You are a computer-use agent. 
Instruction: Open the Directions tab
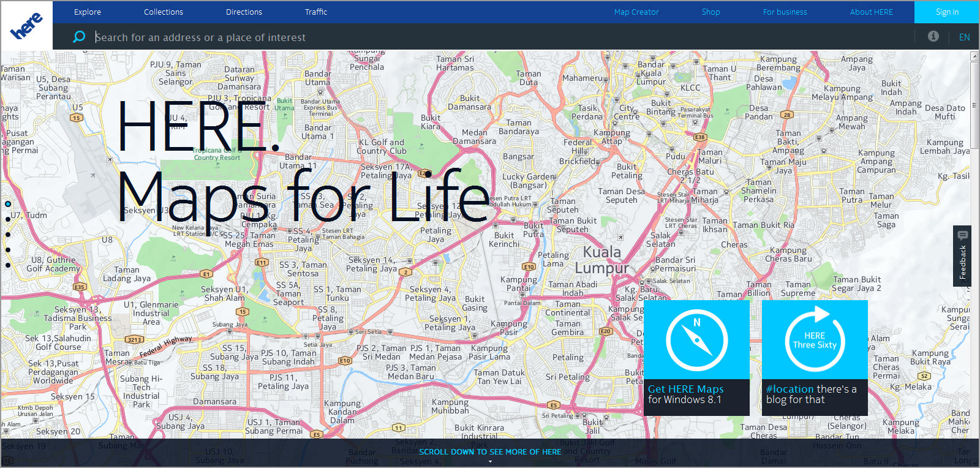coord(244,12)
